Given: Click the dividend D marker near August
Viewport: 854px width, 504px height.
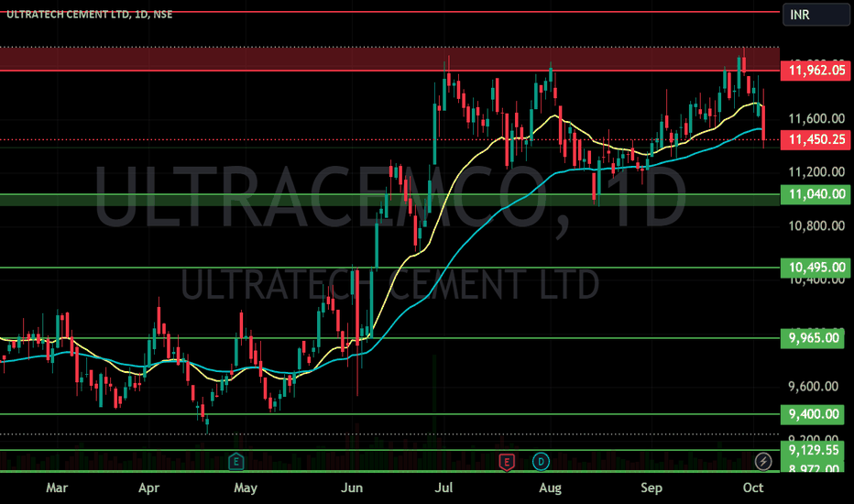Looking at the screenshot, I should click(541, 462).
